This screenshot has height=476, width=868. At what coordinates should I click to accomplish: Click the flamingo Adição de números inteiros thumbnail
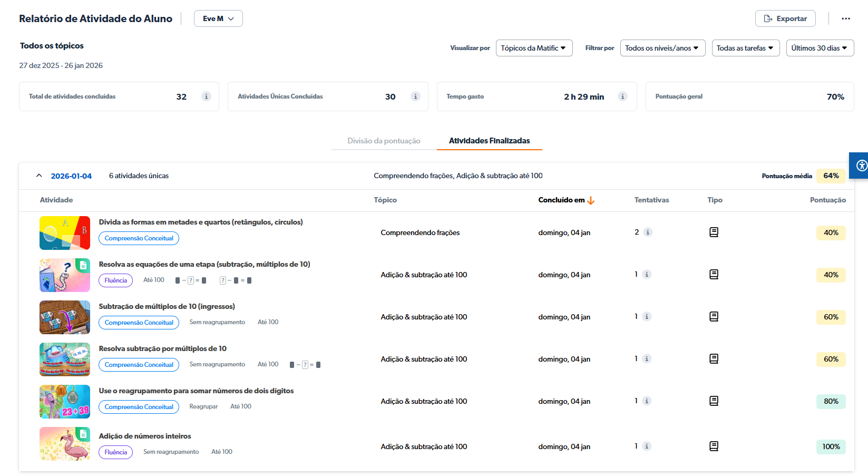point(65,444)
